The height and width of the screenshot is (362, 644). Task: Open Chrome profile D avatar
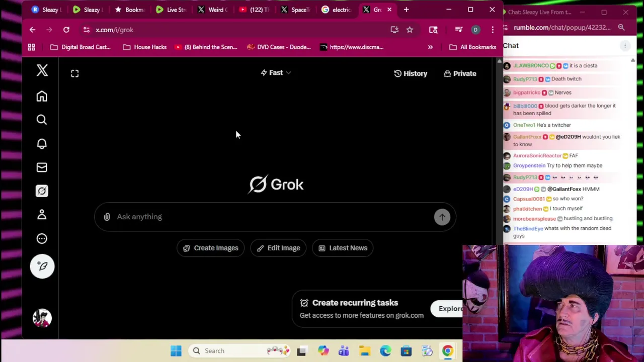pyautogui.click(x=475, y=30)
